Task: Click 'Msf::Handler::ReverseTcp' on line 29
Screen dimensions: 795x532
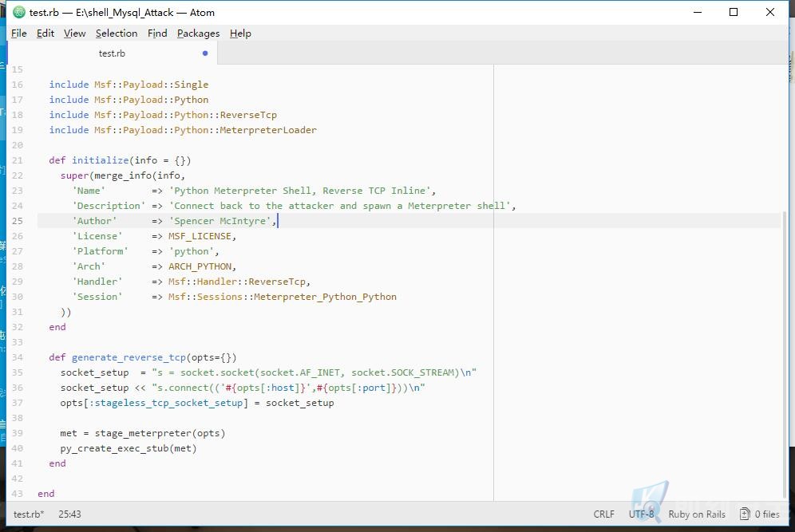Action: click(x=237, y=282)
